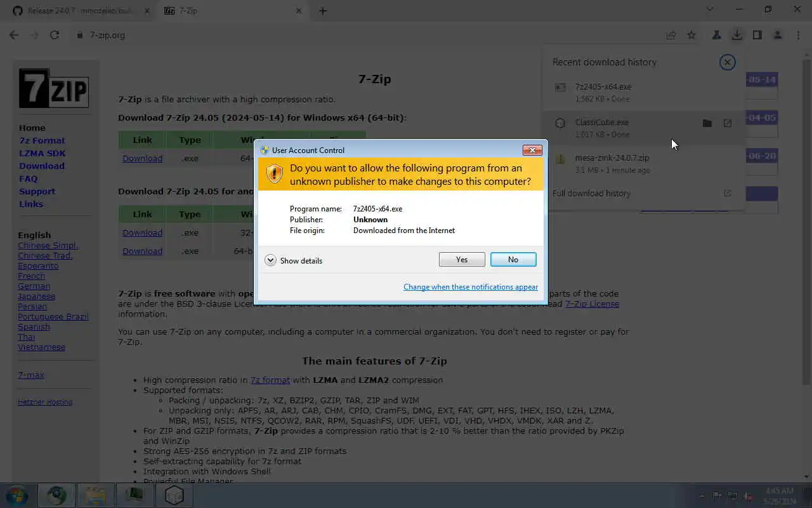Click No in the User Account Control dialog
The height and width of the screenshot is (508, 812).
(513, 259)
